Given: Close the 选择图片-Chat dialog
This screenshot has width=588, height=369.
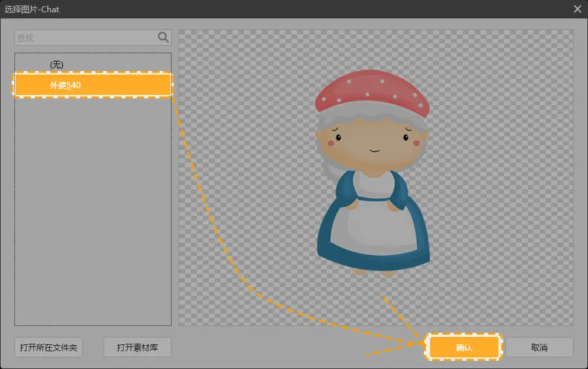Looking at the screenshot, I should coord(577,9).
